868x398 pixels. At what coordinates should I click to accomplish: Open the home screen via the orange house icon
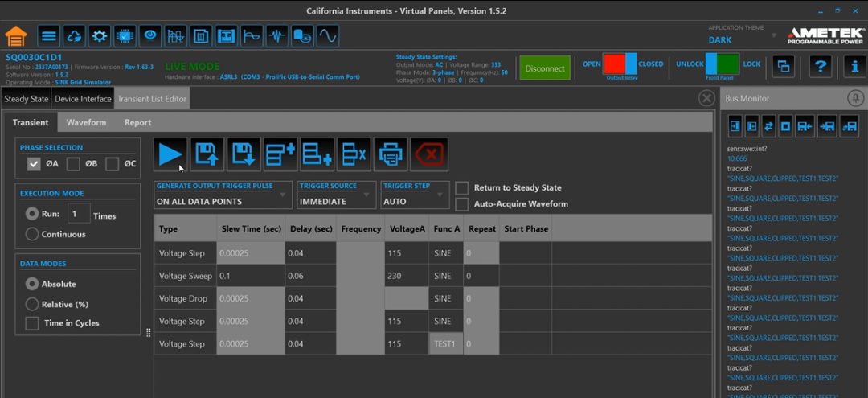(x=16, y=36)
